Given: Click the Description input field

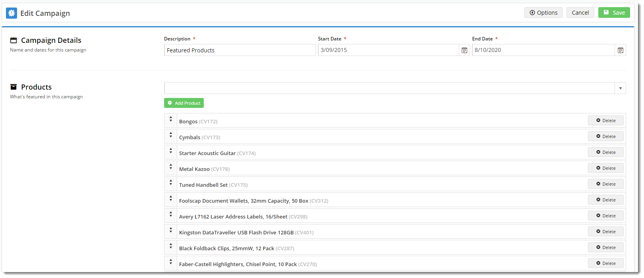Looking at the screenshot, I should tap(240, 50).
